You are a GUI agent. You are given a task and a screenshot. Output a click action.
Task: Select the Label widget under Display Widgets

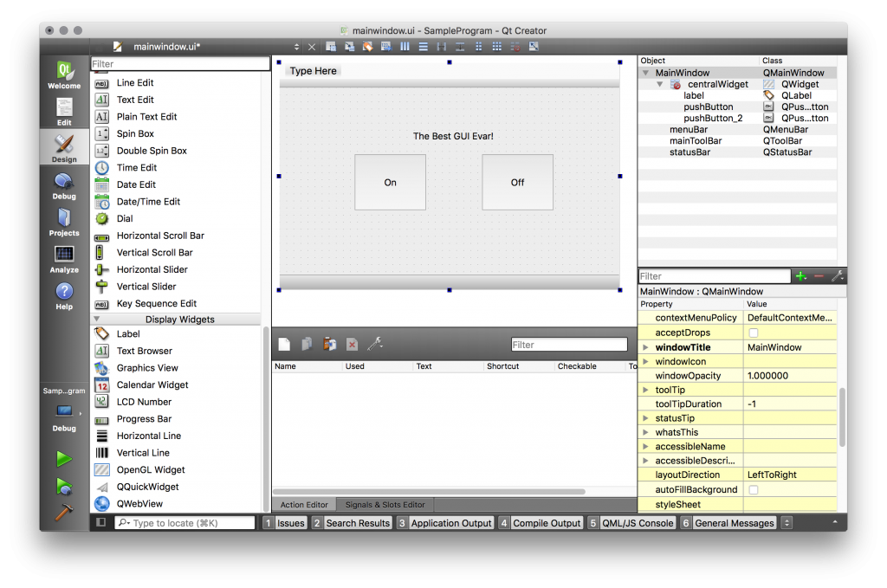(127, 333)
